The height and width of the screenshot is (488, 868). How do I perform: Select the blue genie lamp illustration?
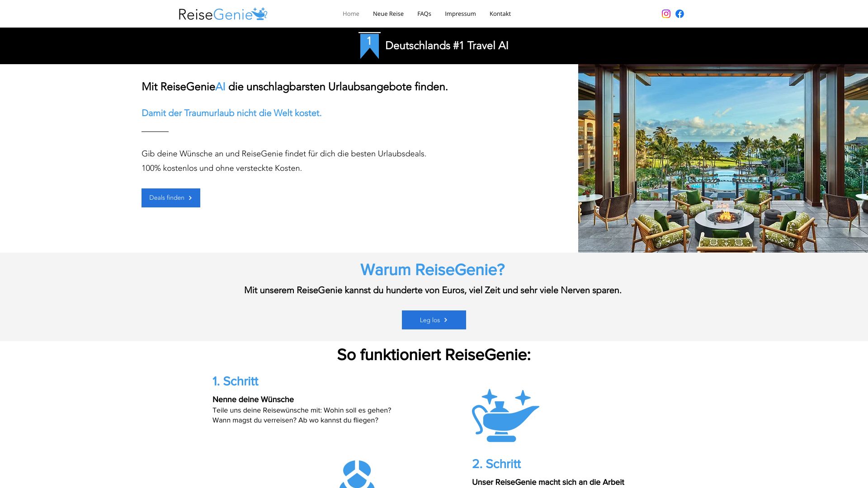click(505, 416)
